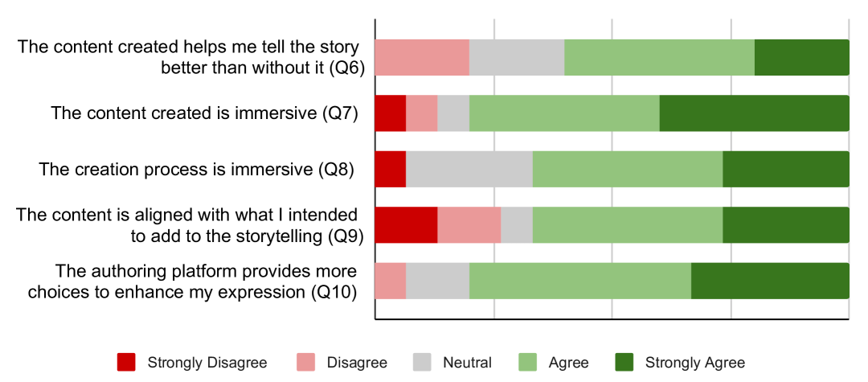Click the Q10 authoring platform question label
Screen dimensions: 868x382
[193, 281]
